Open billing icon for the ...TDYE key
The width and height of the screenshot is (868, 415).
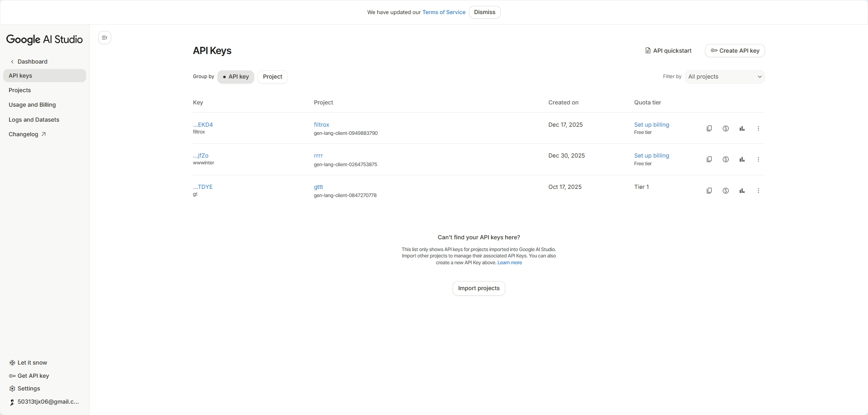click(725, 191)
